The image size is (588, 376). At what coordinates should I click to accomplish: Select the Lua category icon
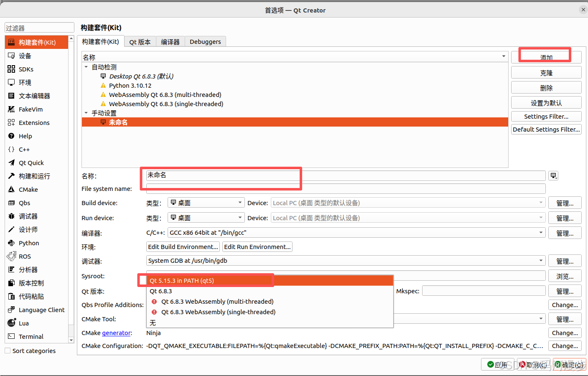pyautogui.click(x=11, y=323)
